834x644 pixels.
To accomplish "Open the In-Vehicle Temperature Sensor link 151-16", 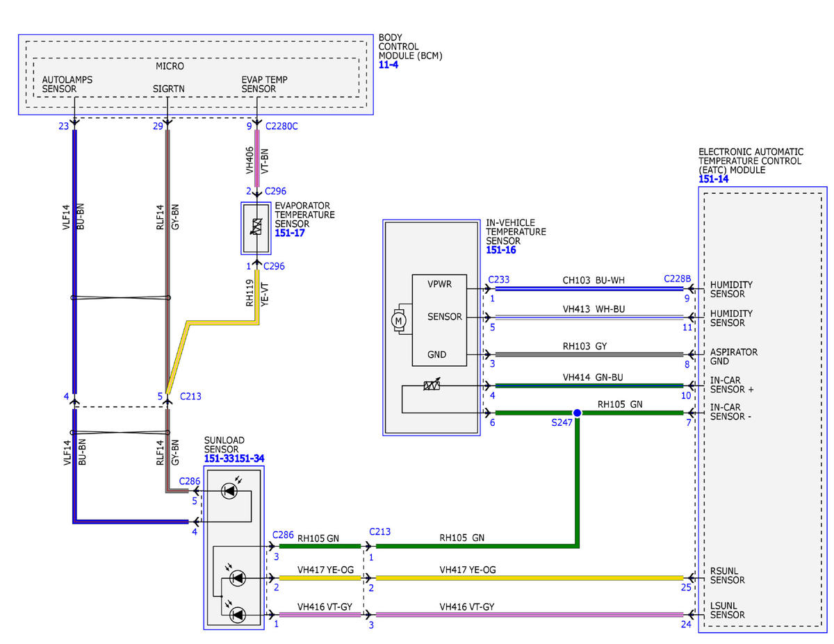I will point(500,250).
